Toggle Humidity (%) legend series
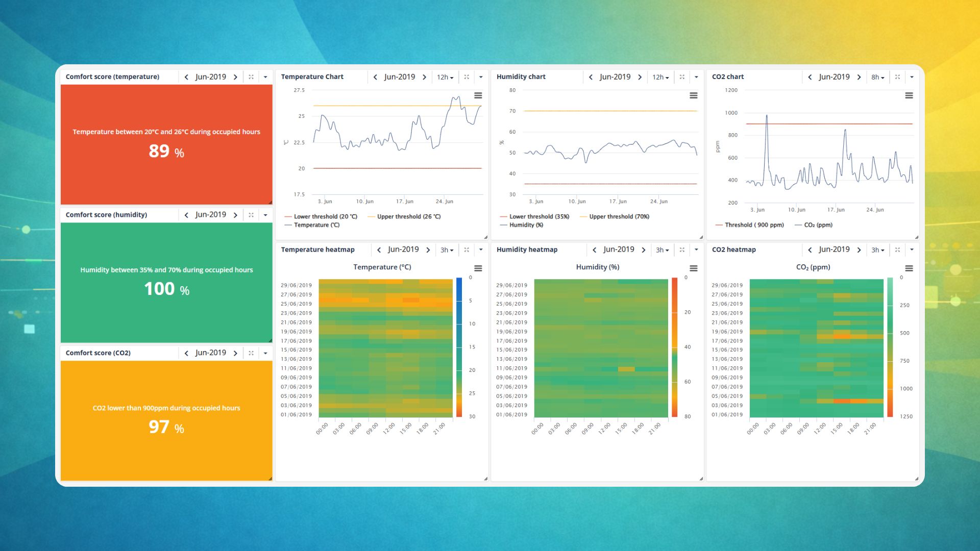The image size is (980, 551). [522, 225]
